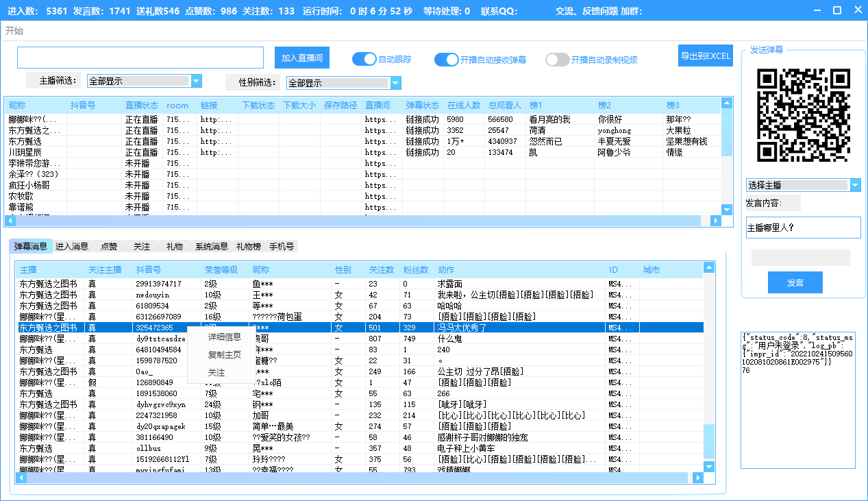Viewport: 868px width, 501px height.
Task: Select the danmaku row 电子秤上小黄车
Action: pos(360,448)
